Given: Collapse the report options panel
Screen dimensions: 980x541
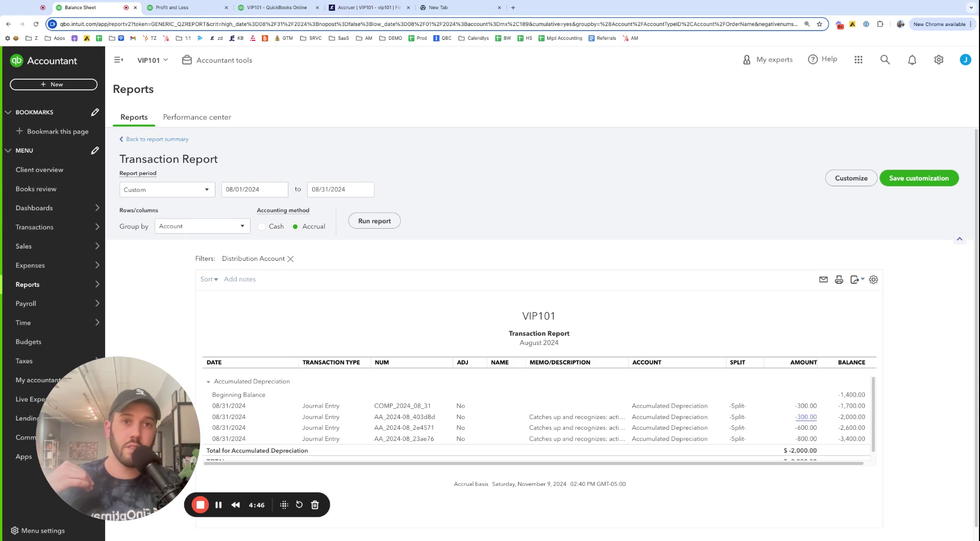Looking at the screenshot, I should (x=960, y=239).
